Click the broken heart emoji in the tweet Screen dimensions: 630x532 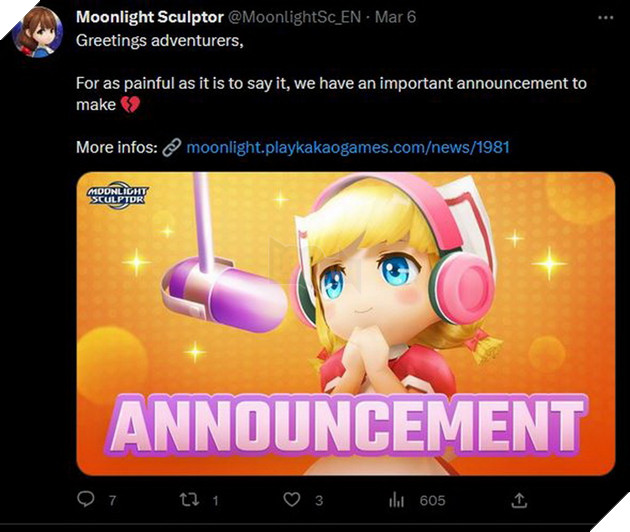pos(130,104)
